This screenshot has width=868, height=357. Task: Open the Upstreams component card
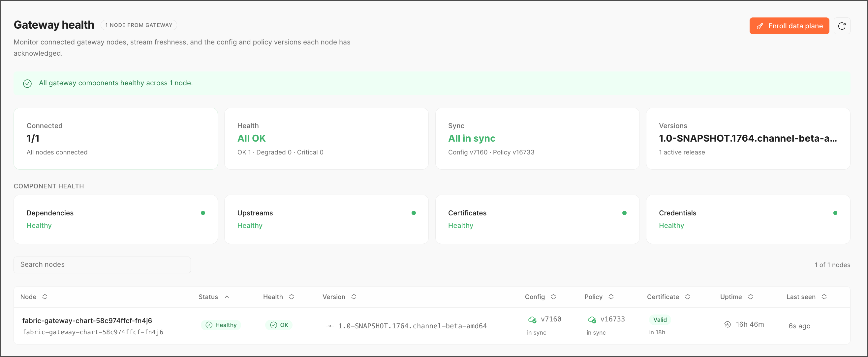(326, 219)
